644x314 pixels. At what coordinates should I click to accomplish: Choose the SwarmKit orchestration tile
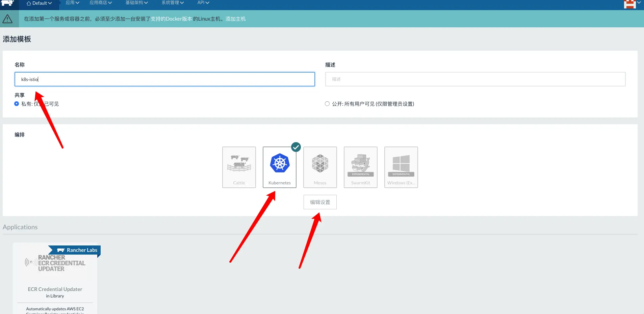361,167
